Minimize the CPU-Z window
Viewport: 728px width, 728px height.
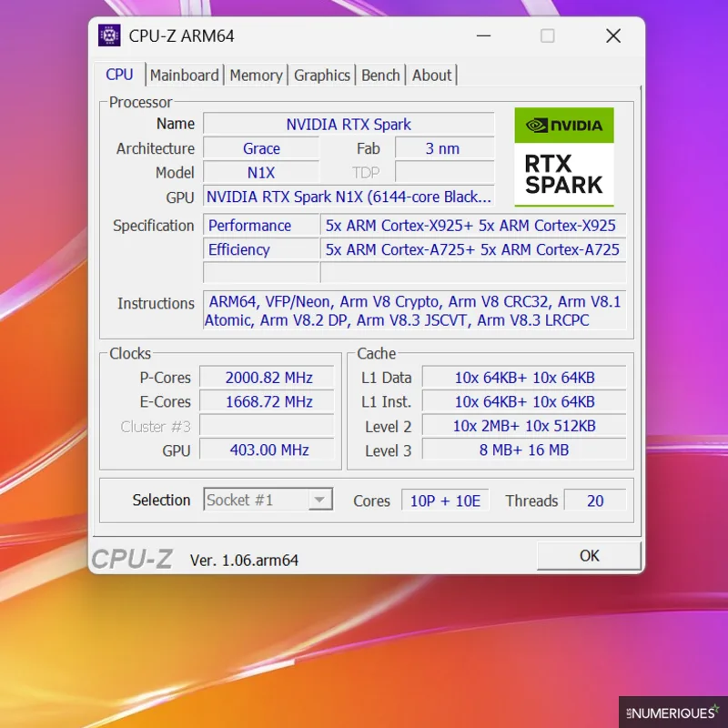[x=483, y=35]
